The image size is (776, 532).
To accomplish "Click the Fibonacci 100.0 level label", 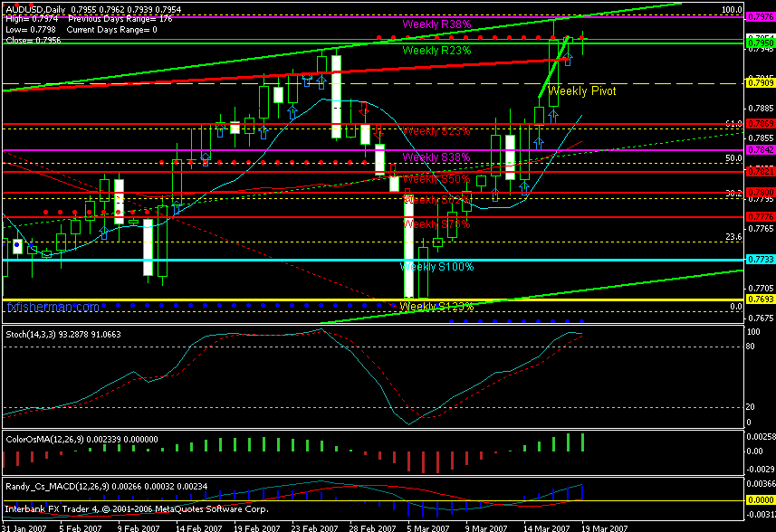I will [732, 10].
